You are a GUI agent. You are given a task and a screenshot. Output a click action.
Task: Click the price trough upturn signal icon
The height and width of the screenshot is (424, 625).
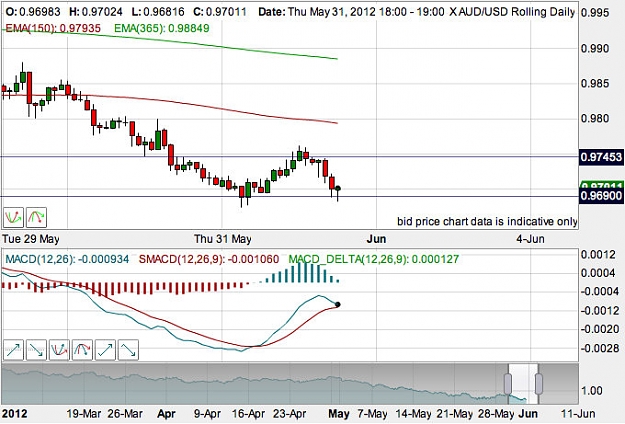tap(13, 217)
